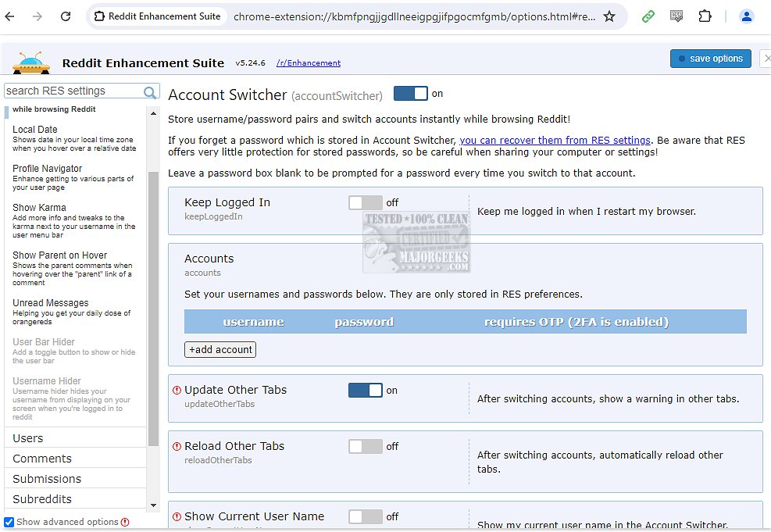Screen dimensions: 771x532
Task: Click the RES alien logo
Action: (31, 62)
